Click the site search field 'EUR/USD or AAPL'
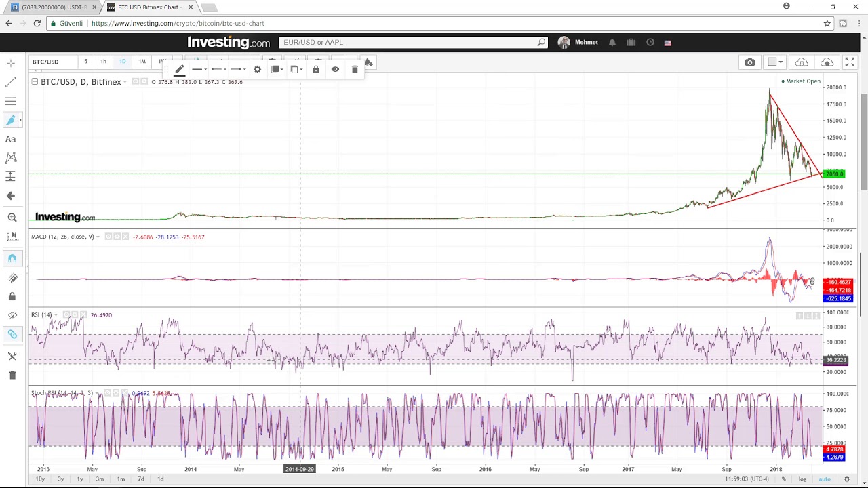Viewport: 868px width, 488px height. [x=407, y=42]
